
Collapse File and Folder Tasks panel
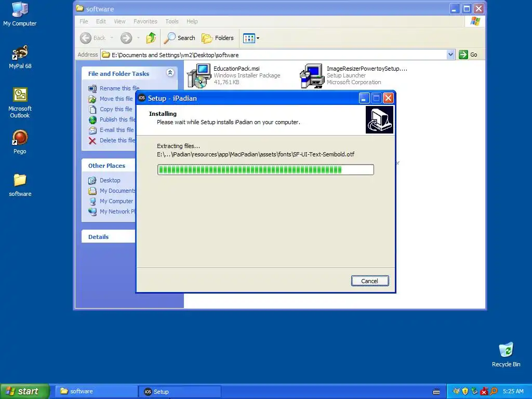170,73
